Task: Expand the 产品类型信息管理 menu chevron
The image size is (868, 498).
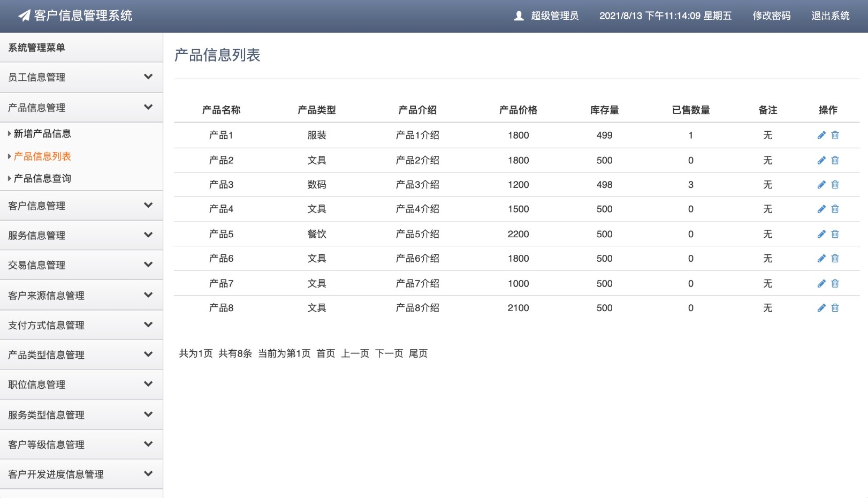Action: point(148,354)
